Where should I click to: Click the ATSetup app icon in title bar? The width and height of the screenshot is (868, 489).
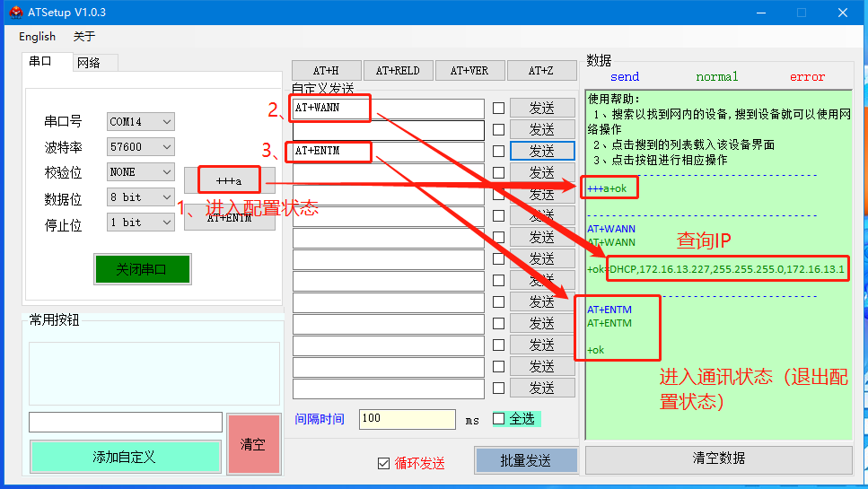pyautogui.click(x=16, y=13)
